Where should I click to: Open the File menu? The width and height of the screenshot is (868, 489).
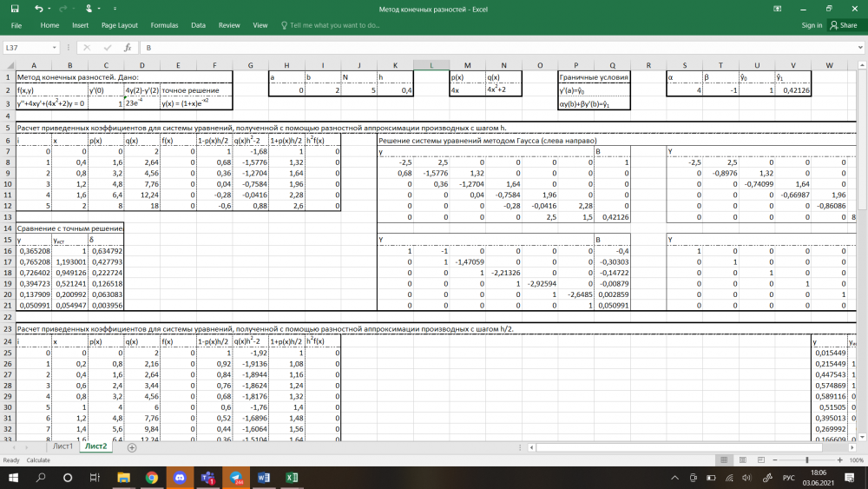pos(16,25)
